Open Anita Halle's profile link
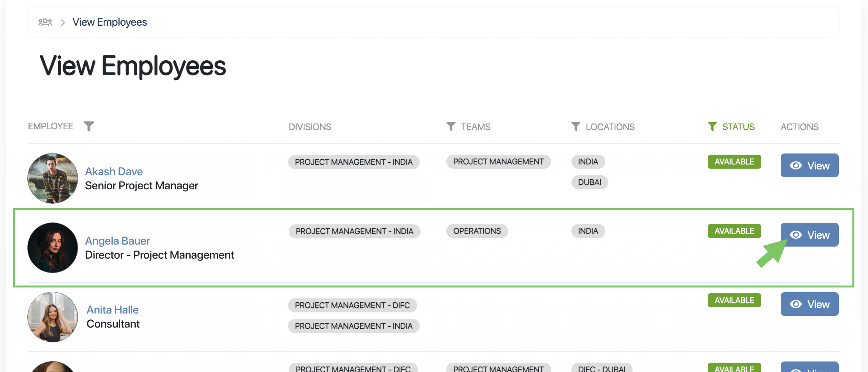The image size is (868, 372). (113, 309)
